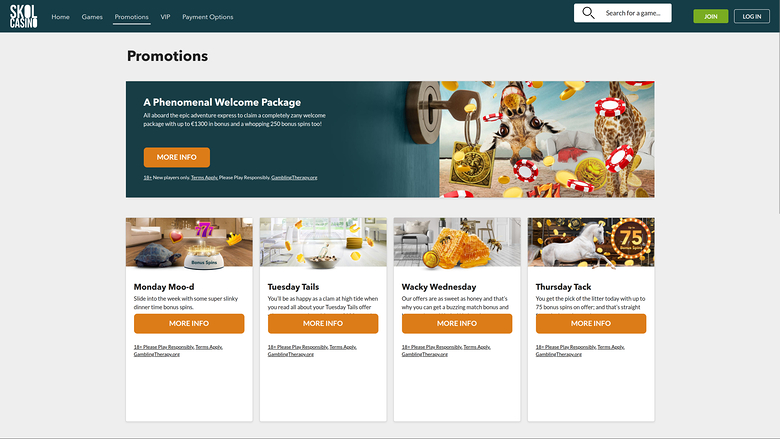Open More Info for Monday Moo-d
The width and height of the screenshot is (780, 439).
(189, 323)
